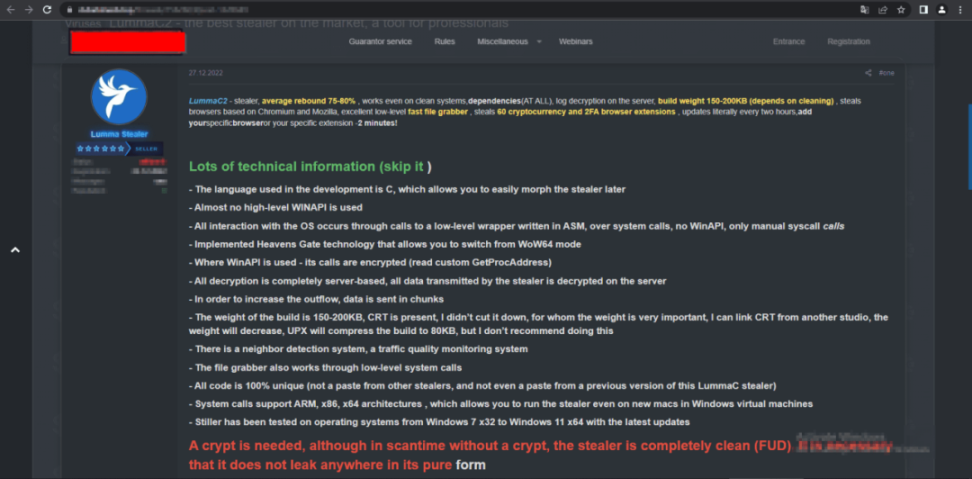This screenshot has width=972, height=479.
Task: Click the yellow text 'fast file grabber'
Action: pos(438,112)
